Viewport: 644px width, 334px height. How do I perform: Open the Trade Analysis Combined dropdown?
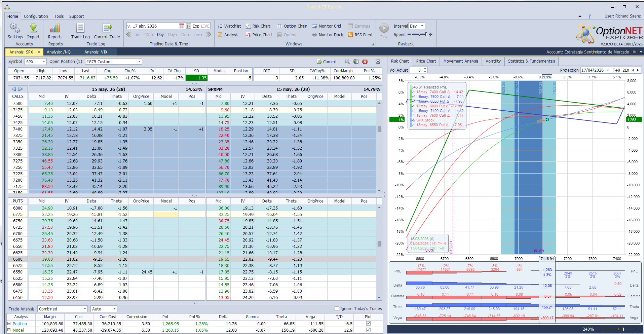pos(85,309)
